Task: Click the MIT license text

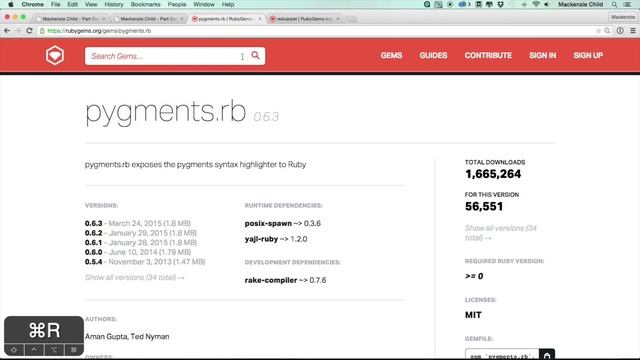Action: [x=473, y=315]
